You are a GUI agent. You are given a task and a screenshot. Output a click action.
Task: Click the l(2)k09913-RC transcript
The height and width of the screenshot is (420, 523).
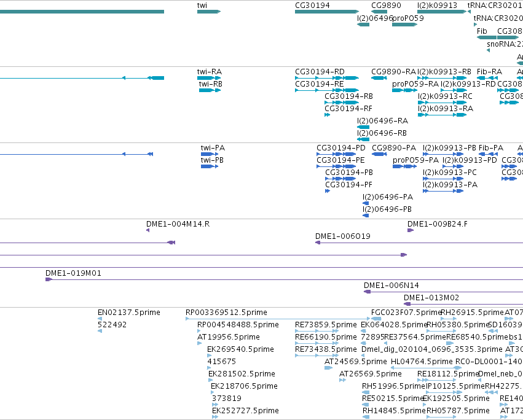442,103
